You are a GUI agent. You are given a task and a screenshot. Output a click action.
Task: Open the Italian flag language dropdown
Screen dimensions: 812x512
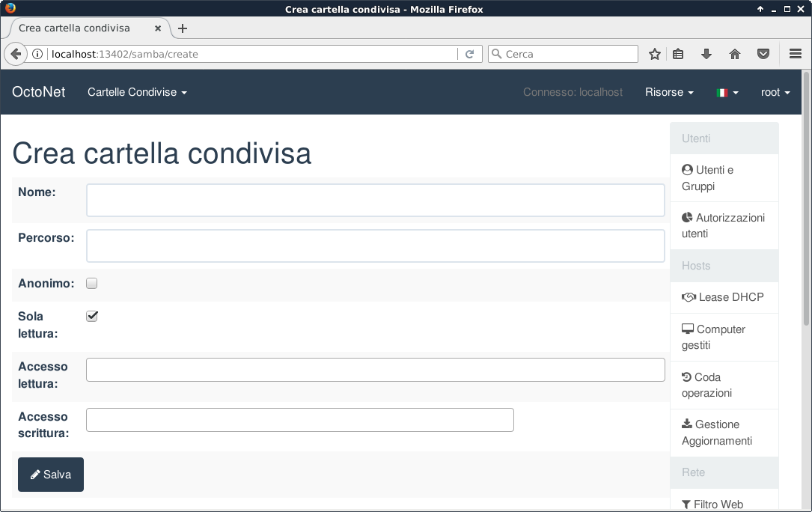(x=727, y=92)
